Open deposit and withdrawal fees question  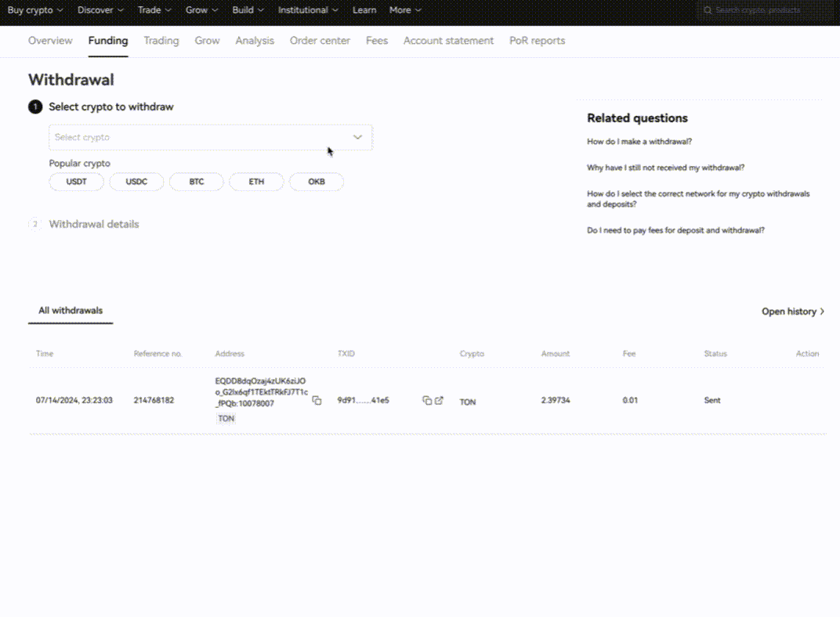coord(675,230)
